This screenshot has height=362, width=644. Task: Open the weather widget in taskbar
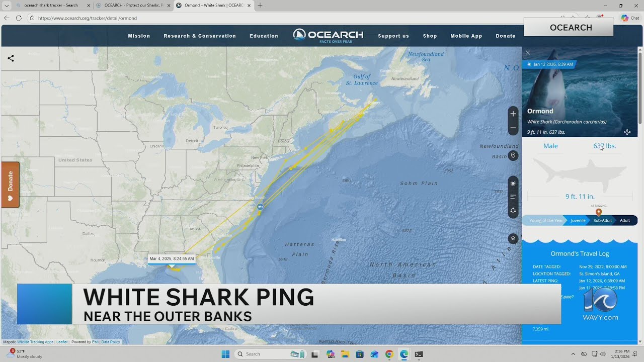pyautogui.click(x=24, y=354)
